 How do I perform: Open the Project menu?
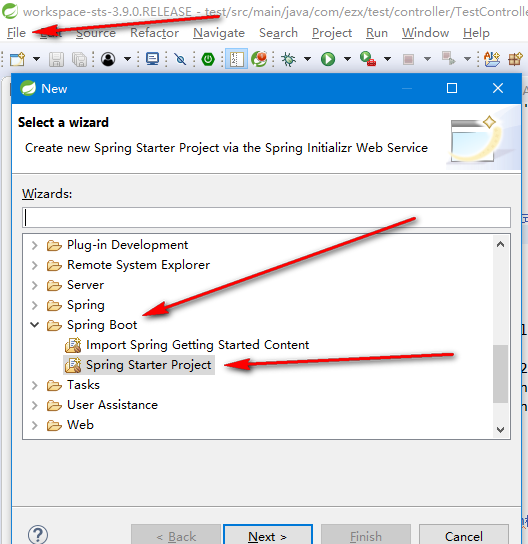click(x=332, y=33)
